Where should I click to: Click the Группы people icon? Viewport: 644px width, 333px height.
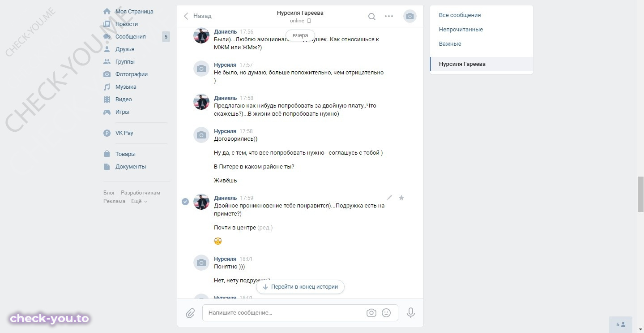tap(107, 61)
